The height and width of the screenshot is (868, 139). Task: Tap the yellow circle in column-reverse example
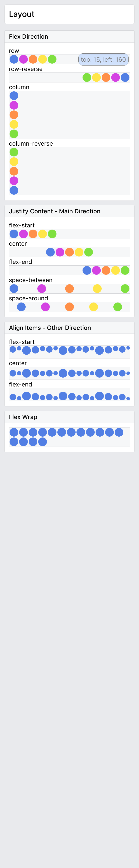pyautogui.click(x=14, y=162)
